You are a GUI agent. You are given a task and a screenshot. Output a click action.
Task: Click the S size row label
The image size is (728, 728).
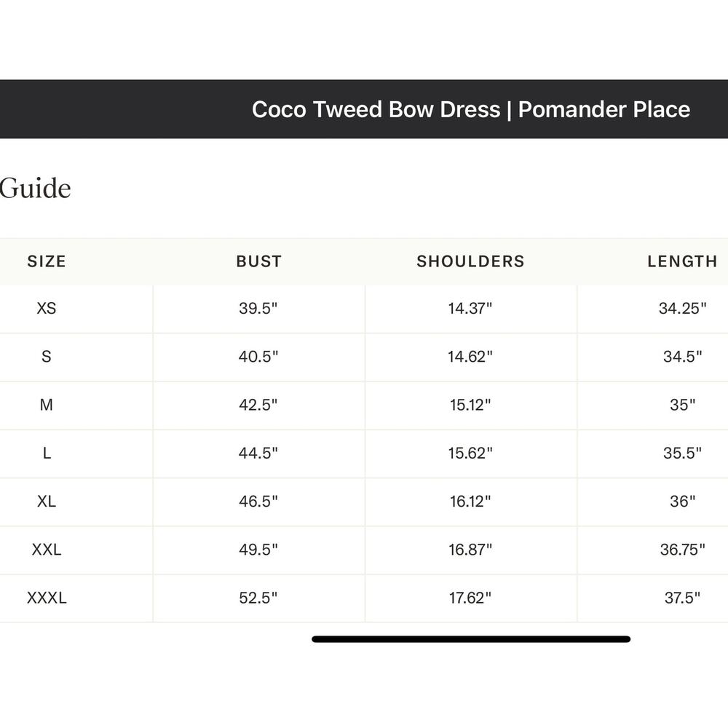click(47, 357)
